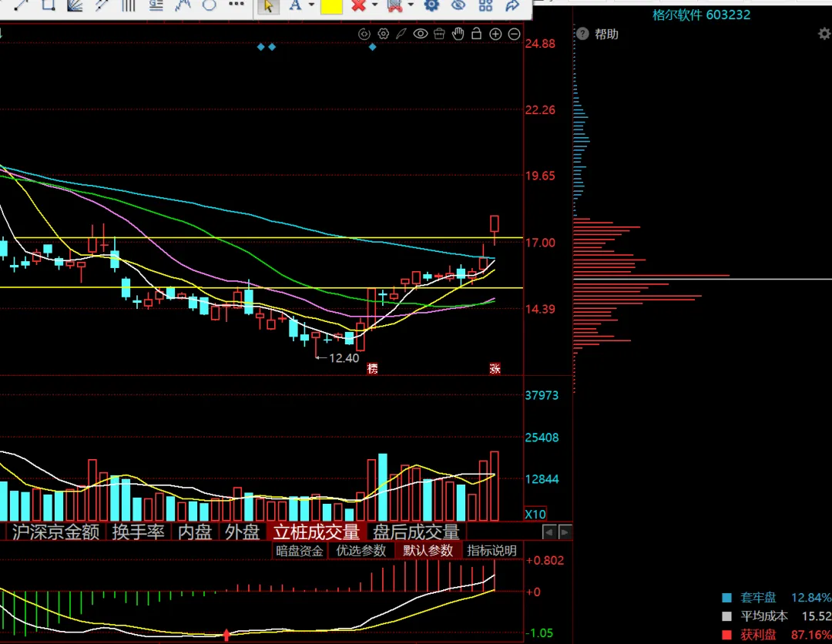The image size is (832, 644).
Task: Switch to 换手率 tab
Action: (139, 532)
